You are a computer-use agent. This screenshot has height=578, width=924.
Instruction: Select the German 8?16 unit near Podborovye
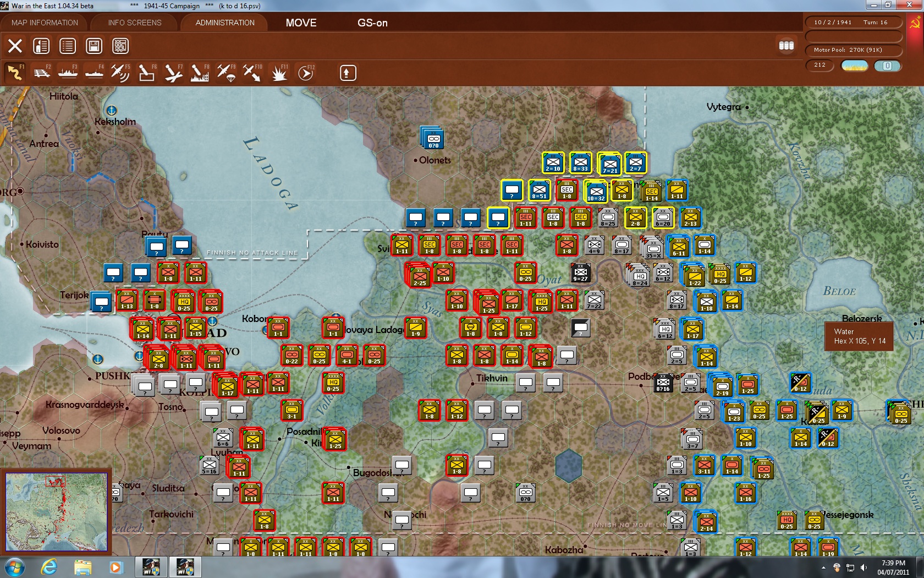pos(663,383)
